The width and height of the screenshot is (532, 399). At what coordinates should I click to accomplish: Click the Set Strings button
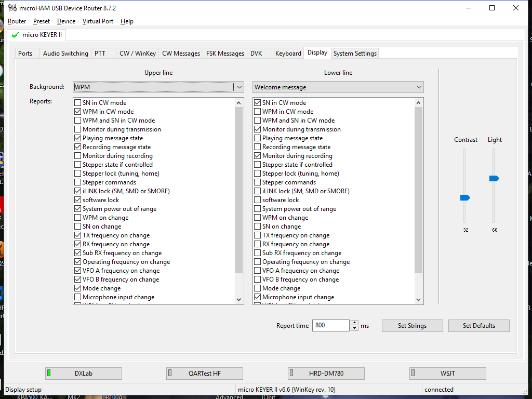pos(412,325)
